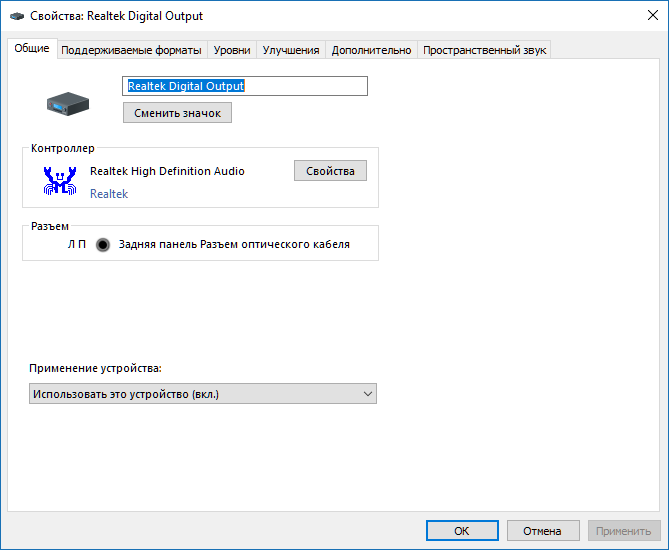Click the Контроллер group label

(x=63, y=148)
